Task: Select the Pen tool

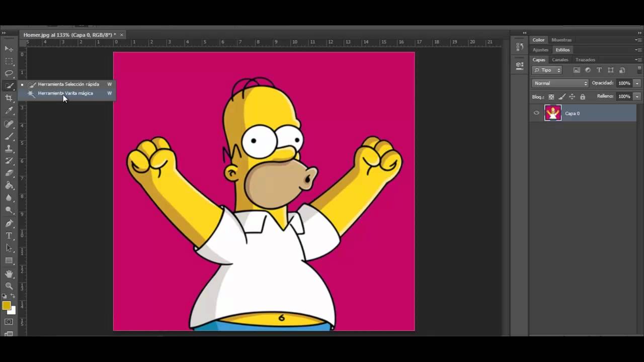Action: [x=9, y=223]
